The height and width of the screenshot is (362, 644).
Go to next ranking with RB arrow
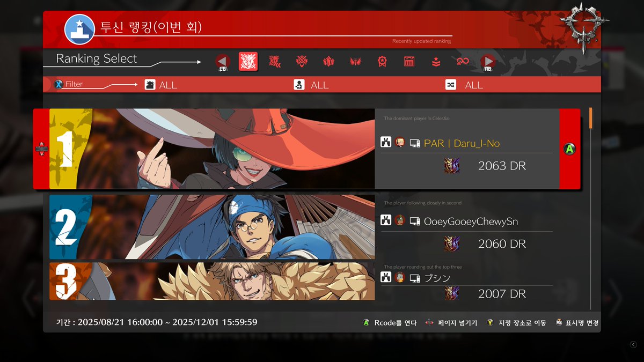pyautogui.click(x=487, y=62)
